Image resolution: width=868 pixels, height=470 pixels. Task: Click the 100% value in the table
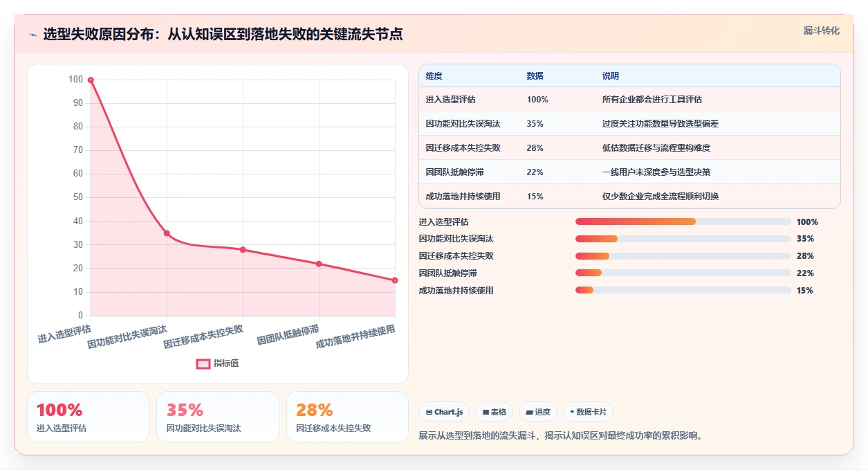[x=537, y=100]
